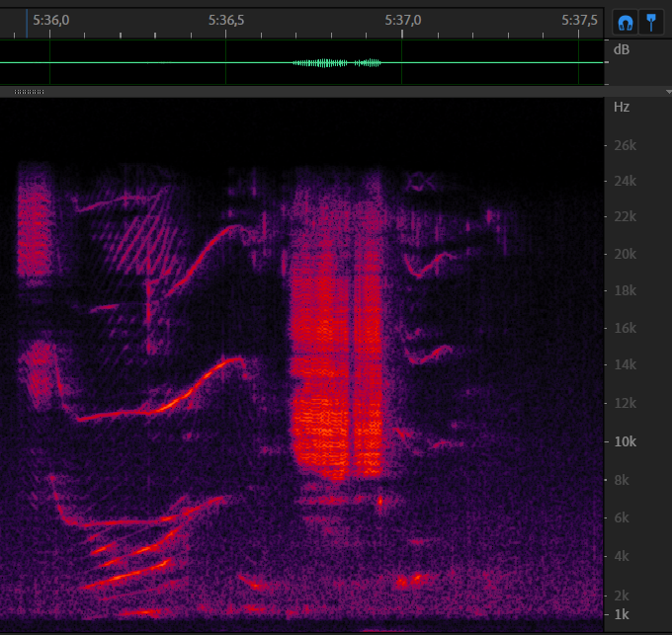The width and height of the screenshot is (672, 635).
Task: Click the 5:36,5 time ruler label
Action: pos(226,20)
